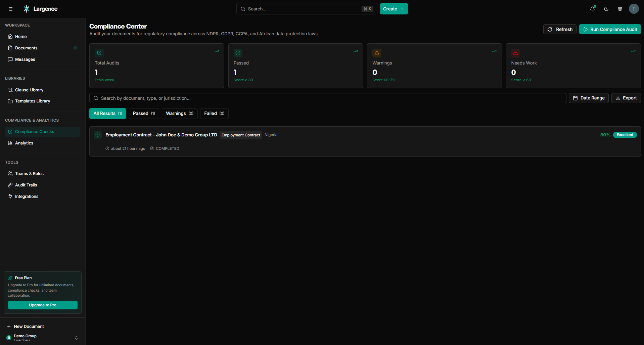Click search by document field
Screen dimensions: 644x345
328,98
